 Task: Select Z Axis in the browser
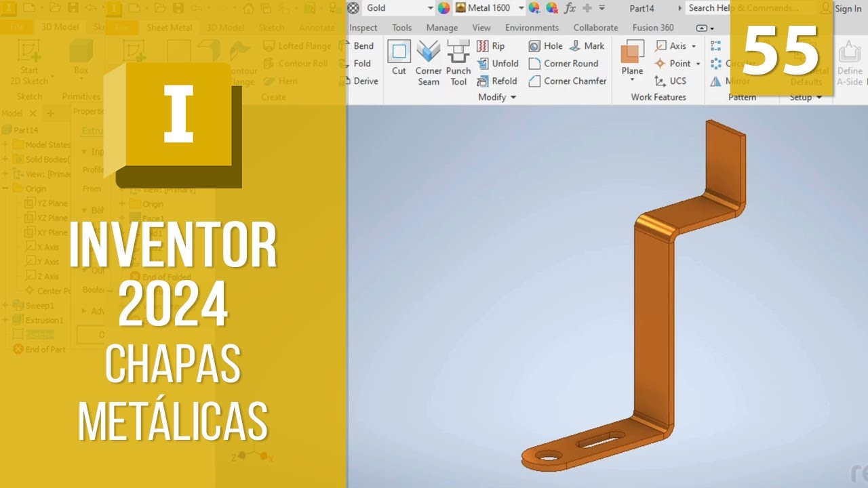[42, 276]
